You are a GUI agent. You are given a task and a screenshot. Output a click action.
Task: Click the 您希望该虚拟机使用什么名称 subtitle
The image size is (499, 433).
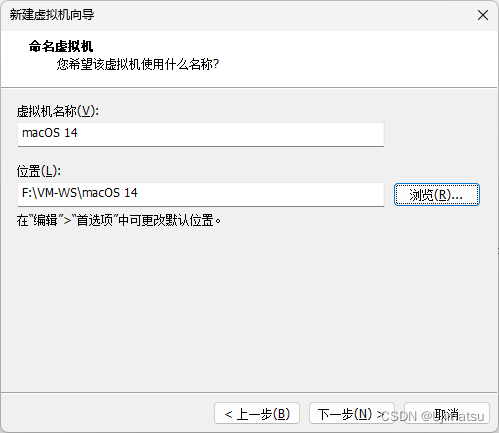tap(138, 64)
